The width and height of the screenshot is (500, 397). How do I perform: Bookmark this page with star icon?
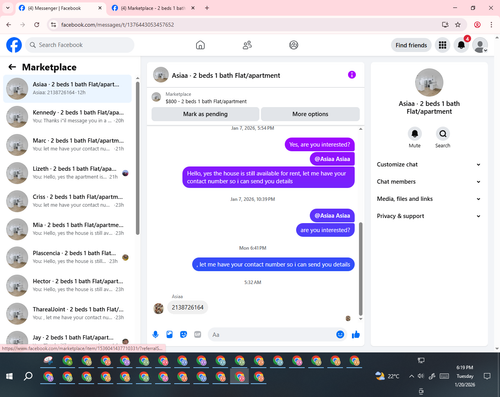[x=458, y=25]
